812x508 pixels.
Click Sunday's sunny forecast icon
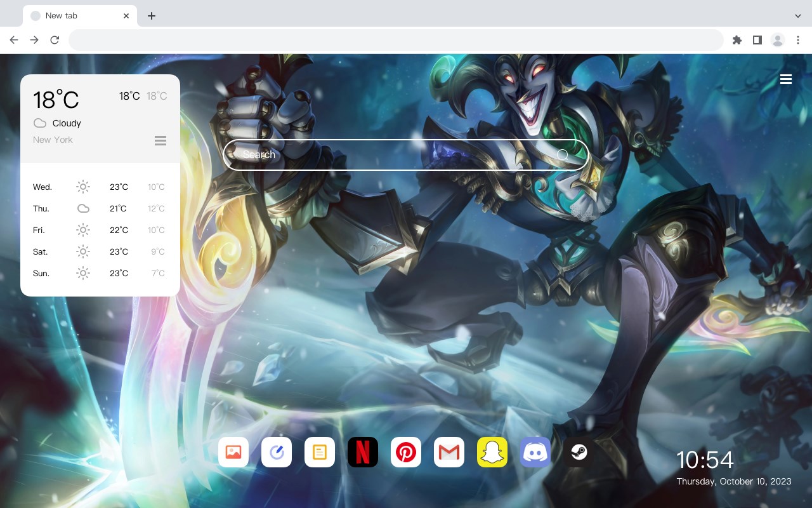[83, 273]
